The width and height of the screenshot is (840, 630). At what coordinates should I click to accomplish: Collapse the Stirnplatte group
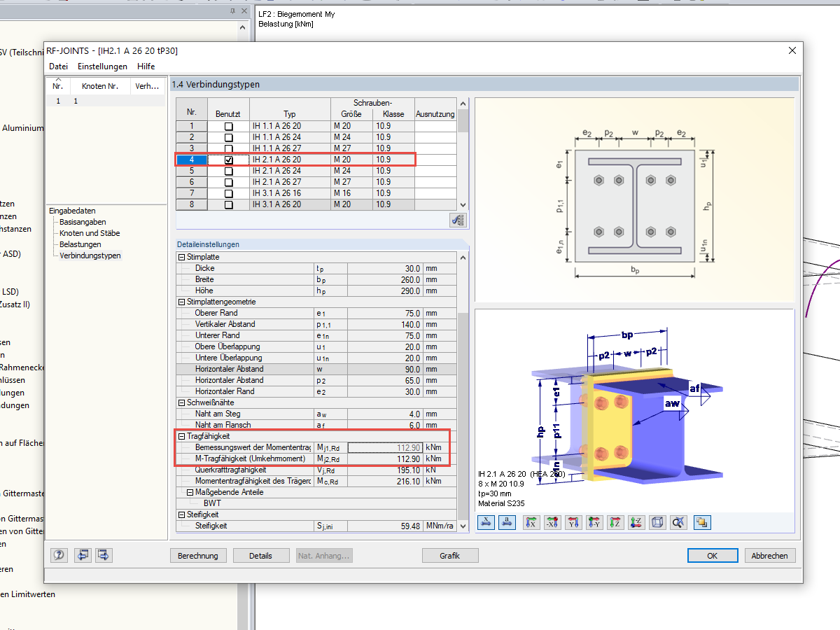tap(182, 257)
